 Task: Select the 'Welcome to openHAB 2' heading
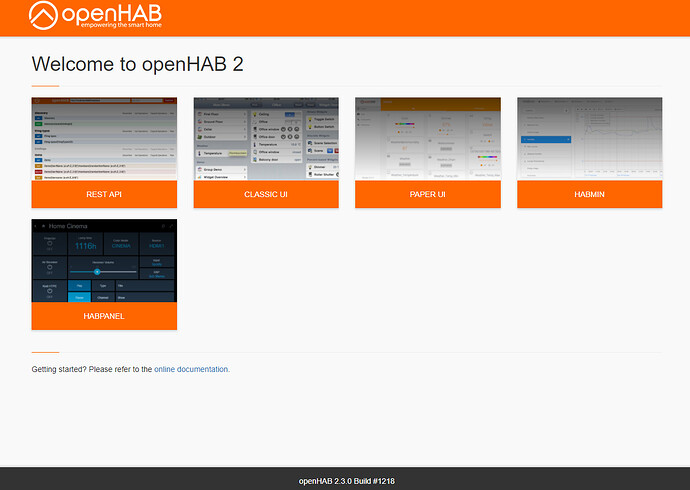coord(137,64)
